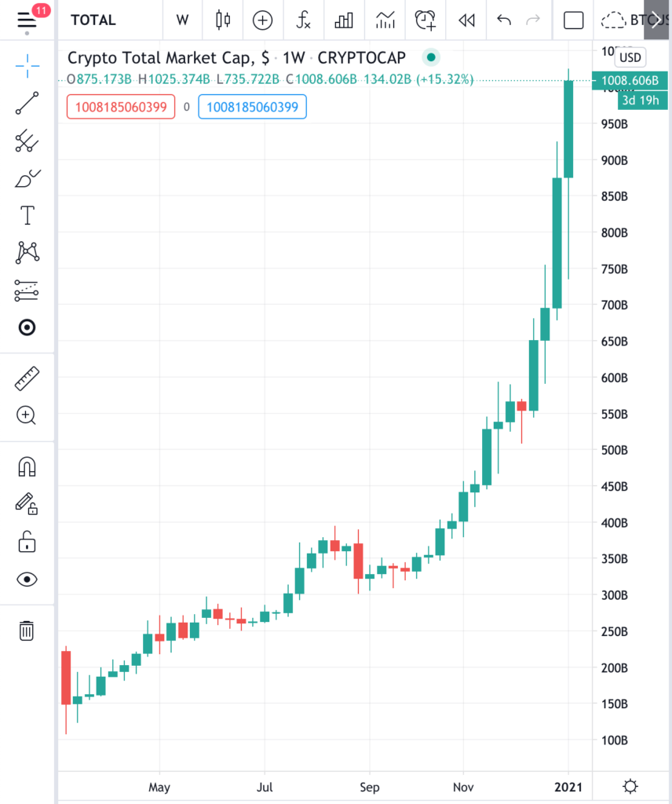Screen dimensions: 672x804
Task: Open the Indicators fx panel
Action: [x=303, y=20]
